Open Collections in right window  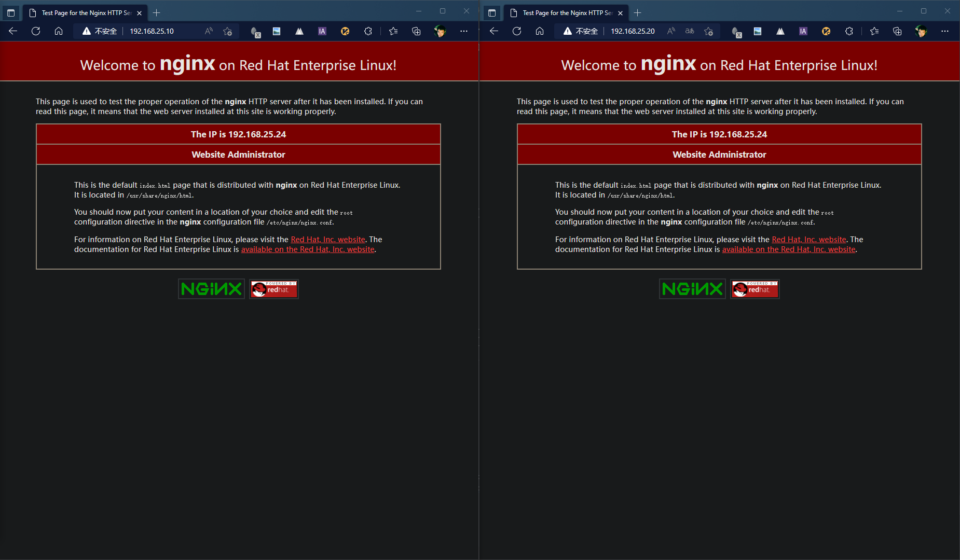897,31
